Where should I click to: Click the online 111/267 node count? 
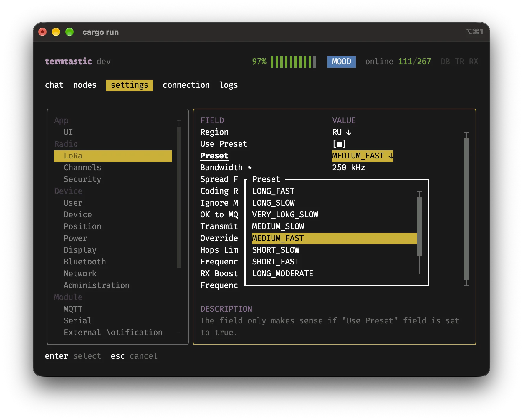398,62
